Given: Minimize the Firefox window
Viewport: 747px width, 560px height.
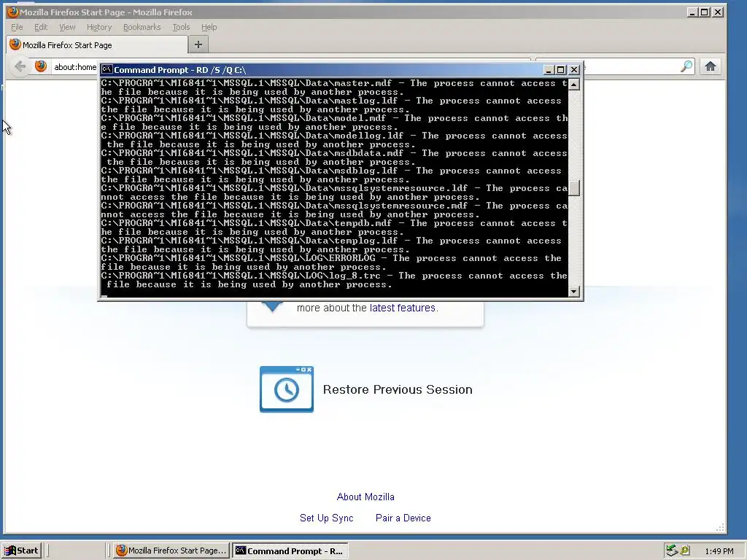Looking at the screenshot, I should (692, 12).
